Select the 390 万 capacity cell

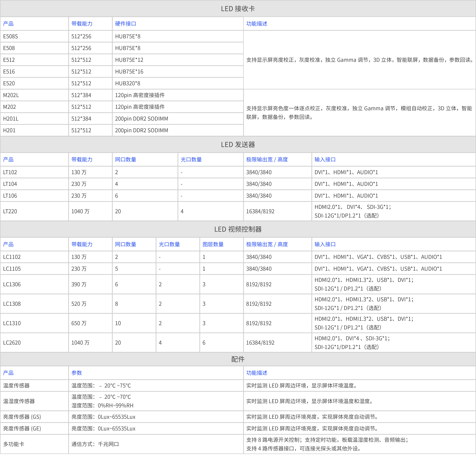click(x=90, y=284)
